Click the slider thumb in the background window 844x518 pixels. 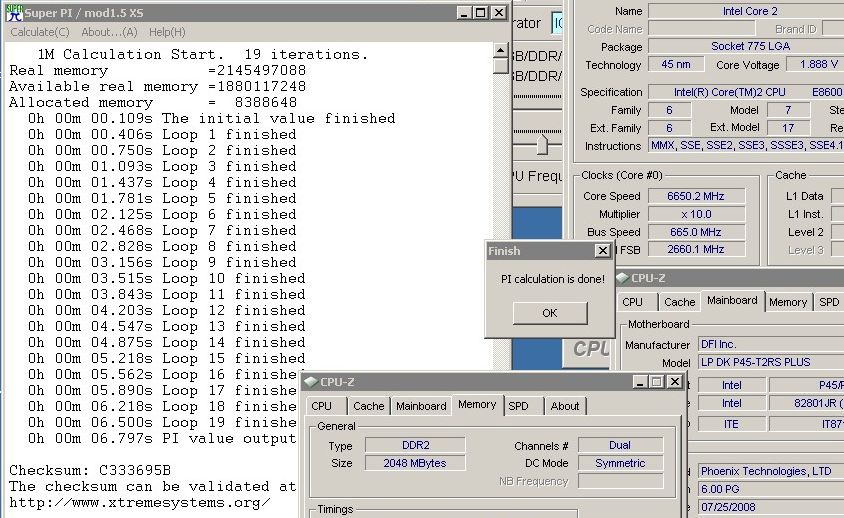[x=542, y=146]
